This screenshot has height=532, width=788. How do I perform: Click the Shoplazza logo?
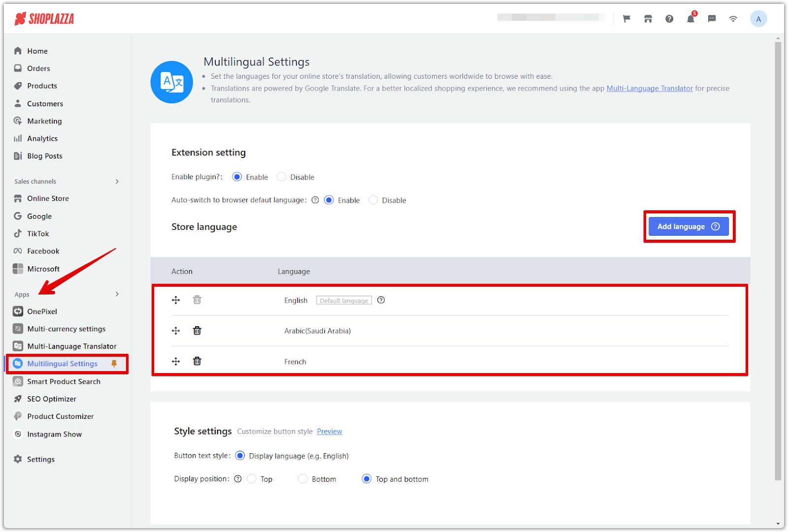44,19
